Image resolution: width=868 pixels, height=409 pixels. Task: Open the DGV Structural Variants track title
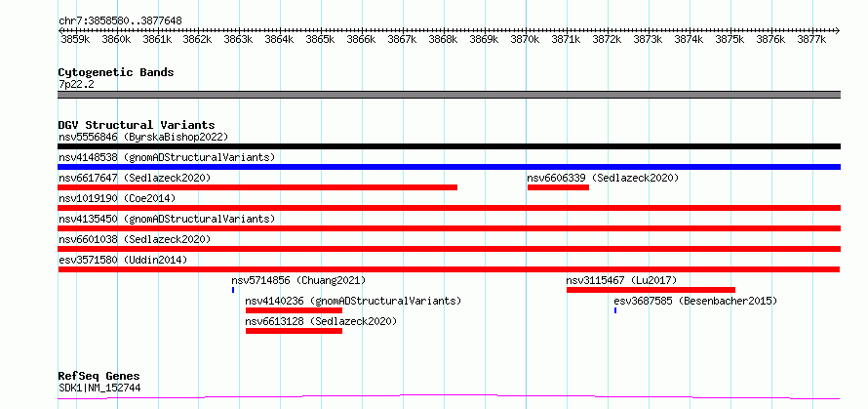[137, 125]
